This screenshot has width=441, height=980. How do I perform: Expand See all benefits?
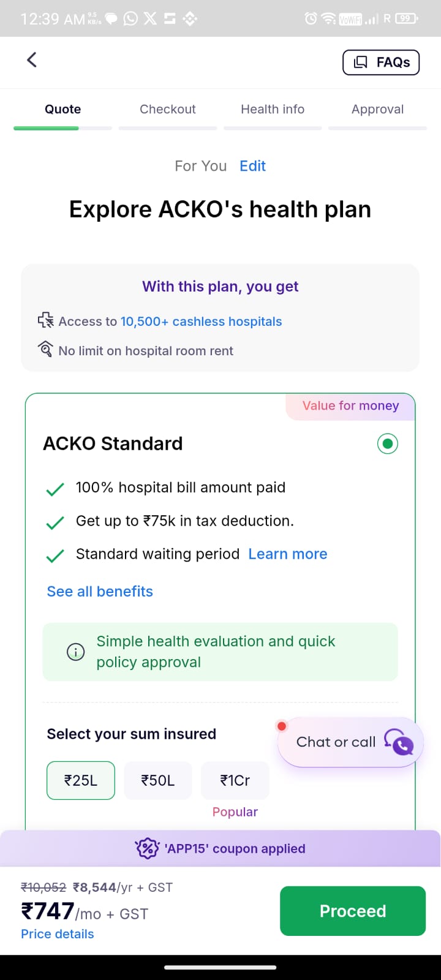pyautogui.click(x=100, y=591)
